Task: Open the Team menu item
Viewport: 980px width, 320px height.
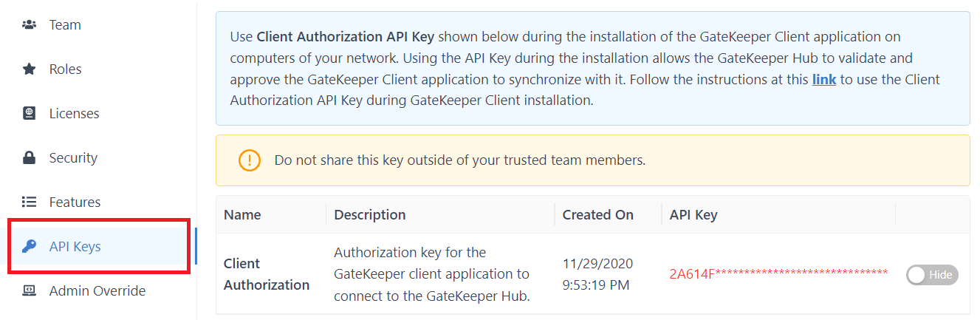Action: click(65, 25)
